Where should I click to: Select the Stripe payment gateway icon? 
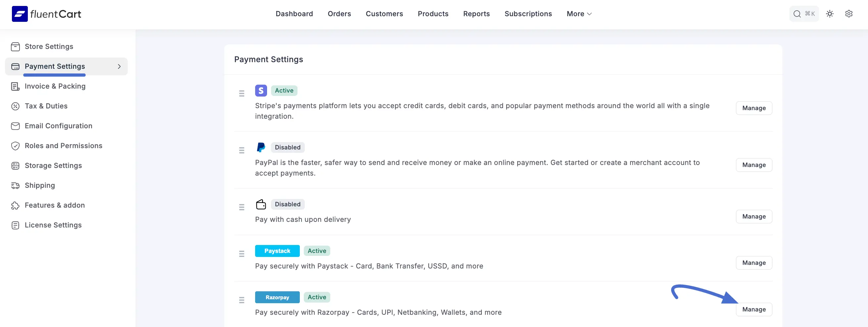(x=261, y=90)
